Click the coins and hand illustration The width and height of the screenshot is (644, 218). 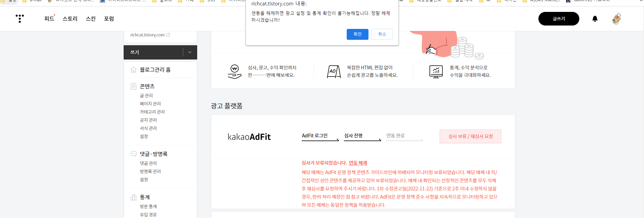click(446, 45)
